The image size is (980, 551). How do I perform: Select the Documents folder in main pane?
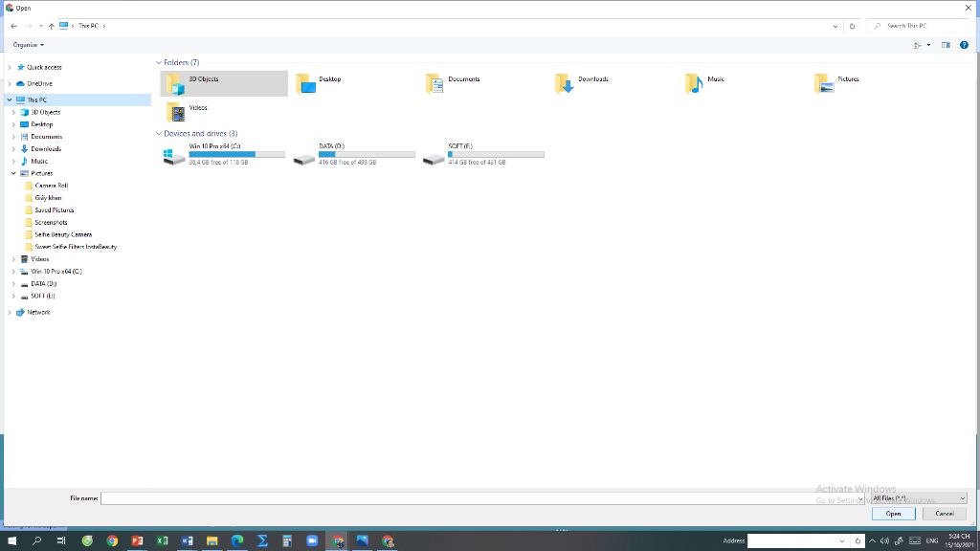(x=482, y=84)
